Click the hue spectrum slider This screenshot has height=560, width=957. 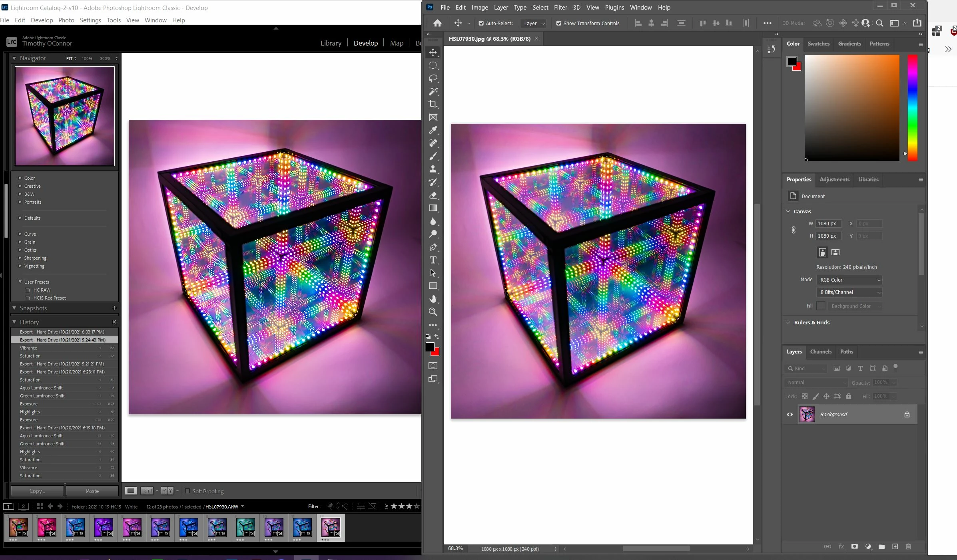[x=912, y=108]
